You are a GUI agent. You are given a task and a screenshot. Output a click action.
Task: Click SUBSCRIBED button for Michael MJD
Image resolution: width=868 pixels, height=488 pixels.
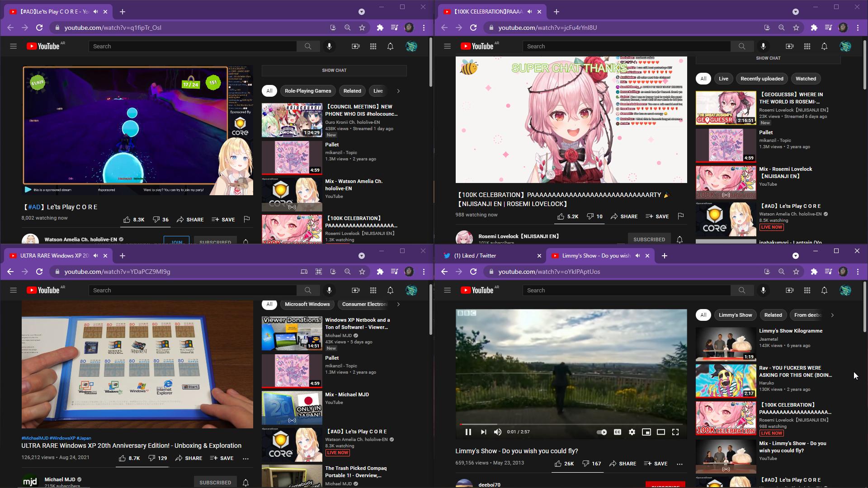[215, 482]
